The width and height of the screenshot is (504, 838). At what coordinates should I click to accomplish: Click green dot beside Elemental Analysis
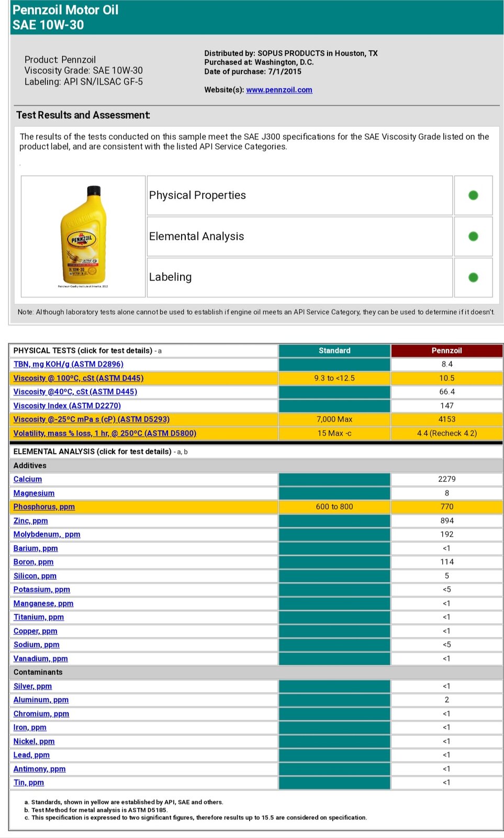pyautogui.click(x=473, y=236)
